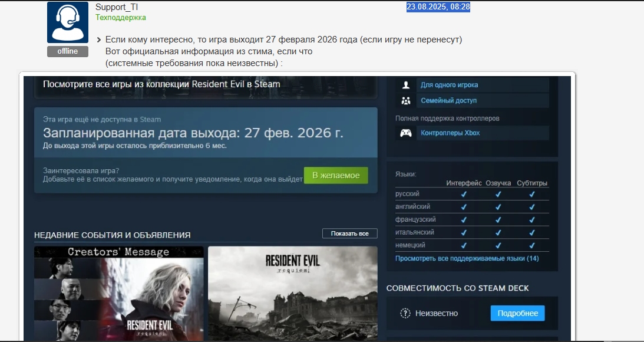Screen dimensions: 644x342
Task: Click the German subtitles checkmark
Action: [531, 245]
